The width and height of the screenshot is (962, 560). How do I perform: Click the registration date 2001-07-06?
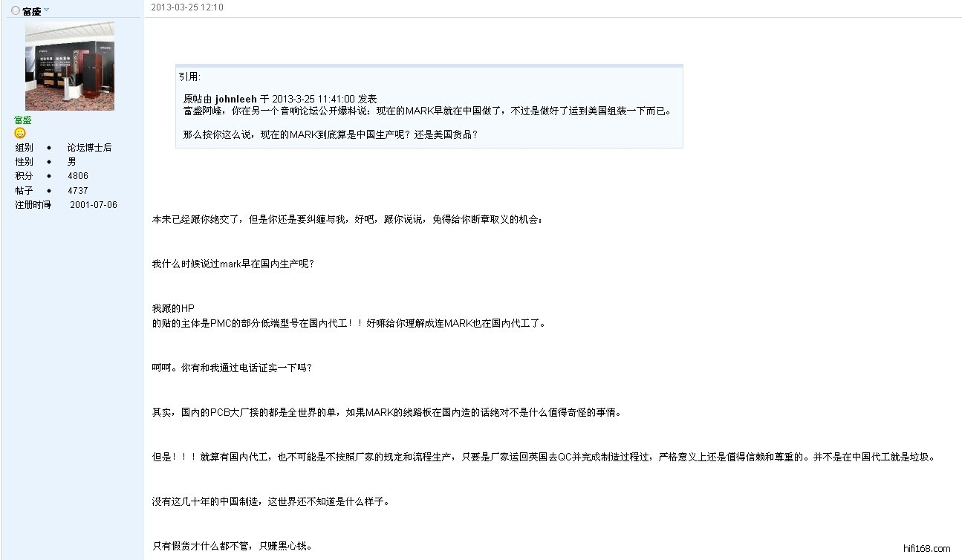[x=94, y=205]
